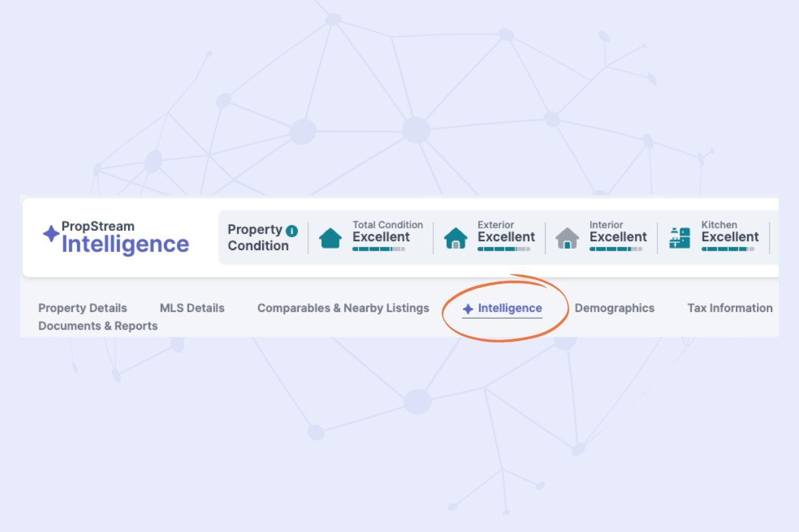
Task: Click the sparkle icon beside Intelligence tab
Action: [468, 308]
